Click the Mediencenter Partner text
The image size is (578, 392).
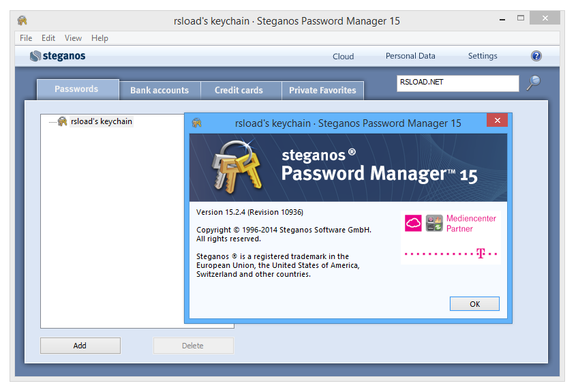click(x=471, y=224)
